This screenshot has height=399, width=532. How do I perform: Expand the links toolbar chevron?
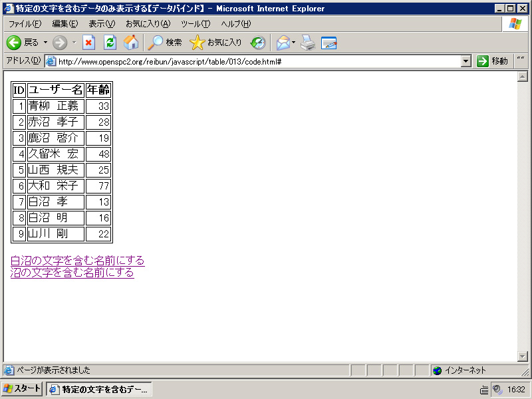521,59
